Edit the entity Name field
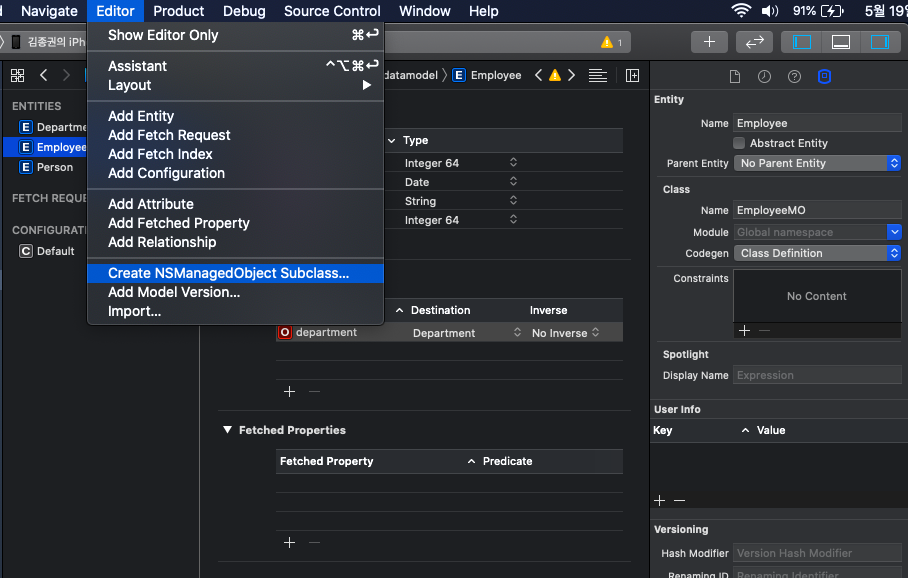Screen dimensions: 908x578 [x=817, y=123]
